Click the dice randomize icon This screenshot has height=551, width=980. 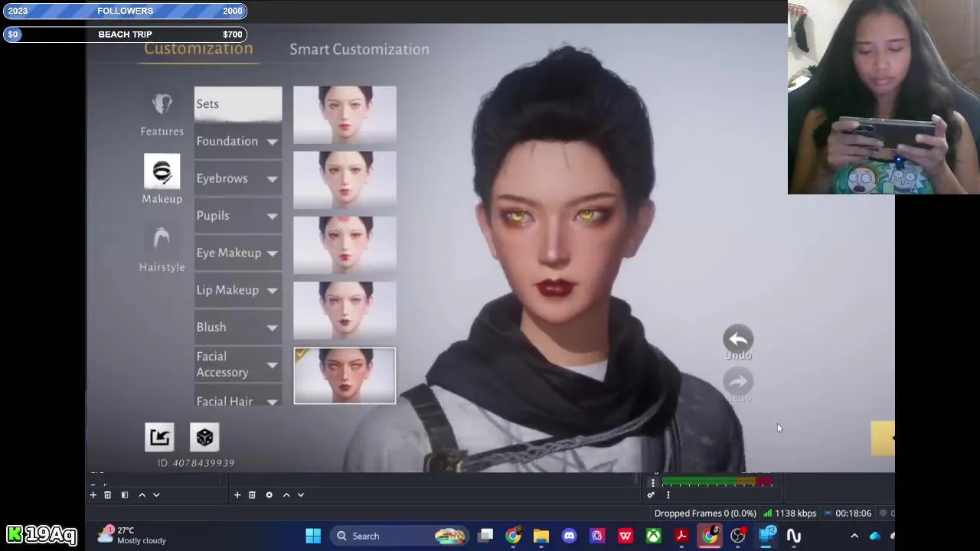click(x=204, y=437)
